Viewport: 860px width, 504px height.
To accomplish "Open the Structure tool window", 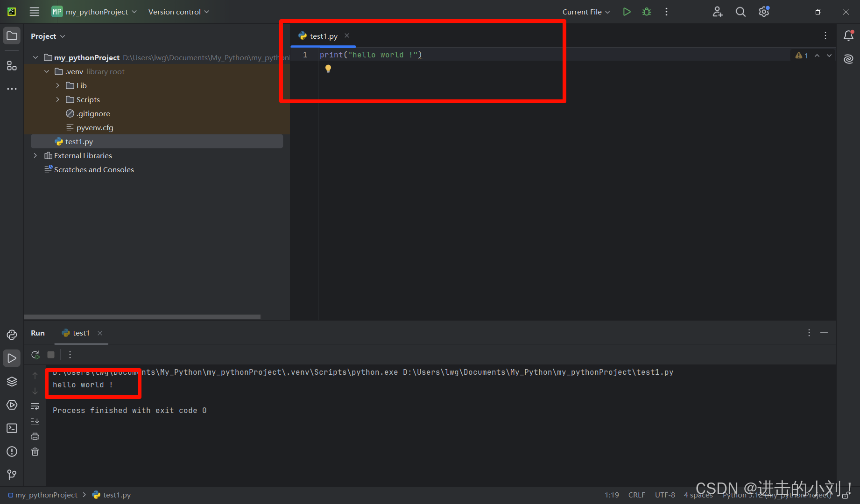I will click(x=12, y=66).
